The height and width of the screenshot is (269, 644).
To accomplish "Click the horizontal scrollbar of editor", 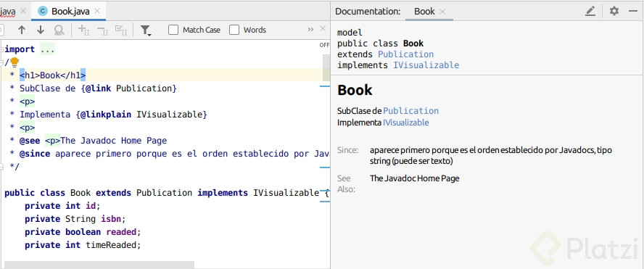I will point(99,265).
